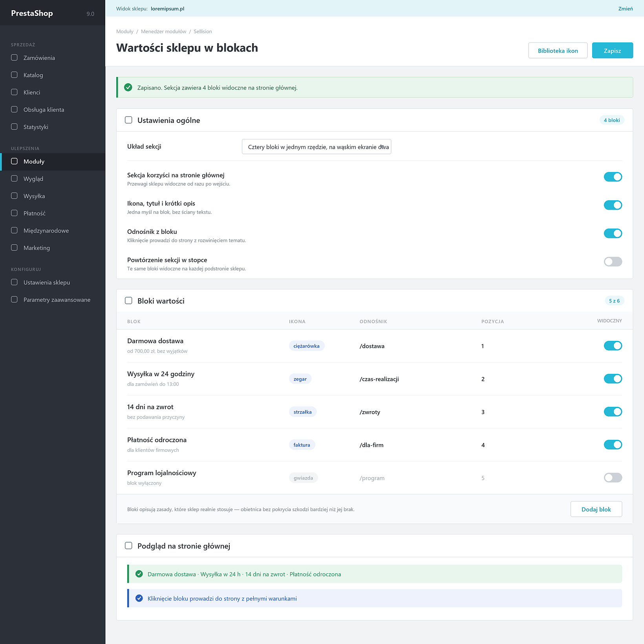
Task: Click the Ustawienia sklepu sidebar icon
Action: [15, 282]
